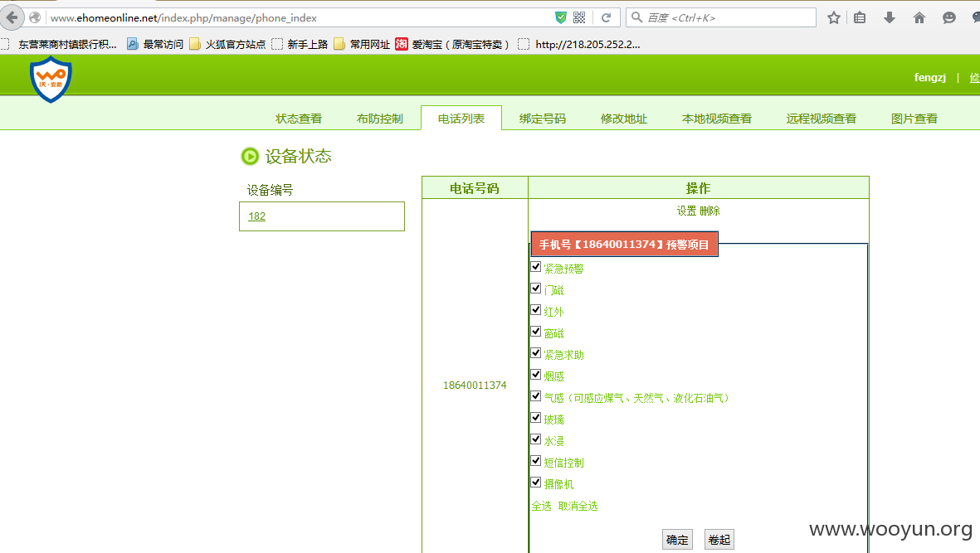Viewport: 980px width, 553px height.
Task: Bookmark this page with the star icon
Action: 833,17
